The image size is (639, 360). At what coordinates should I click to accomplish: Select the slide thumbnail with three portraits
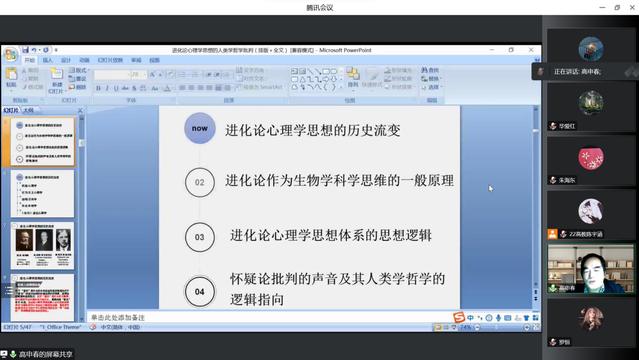click(x=42, y=246)
